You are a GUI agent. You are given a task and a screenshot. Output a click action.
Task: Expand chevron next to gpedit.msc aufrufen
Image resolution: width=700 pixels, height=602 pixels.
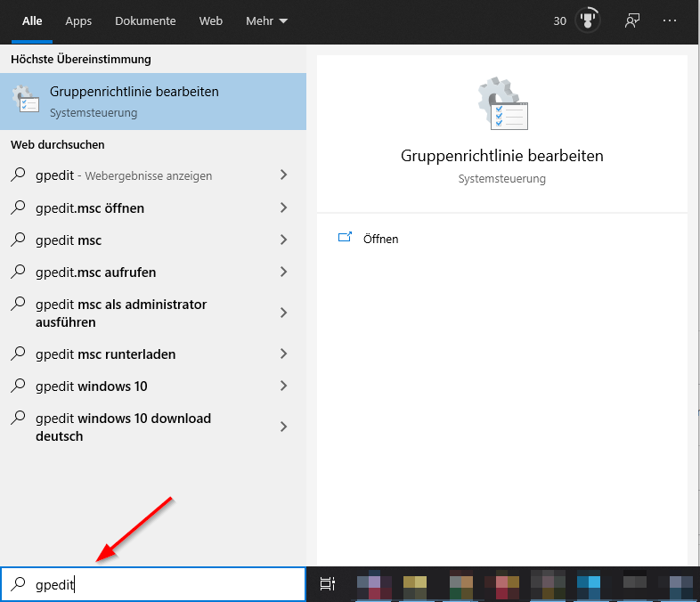(x=283, y=272)
